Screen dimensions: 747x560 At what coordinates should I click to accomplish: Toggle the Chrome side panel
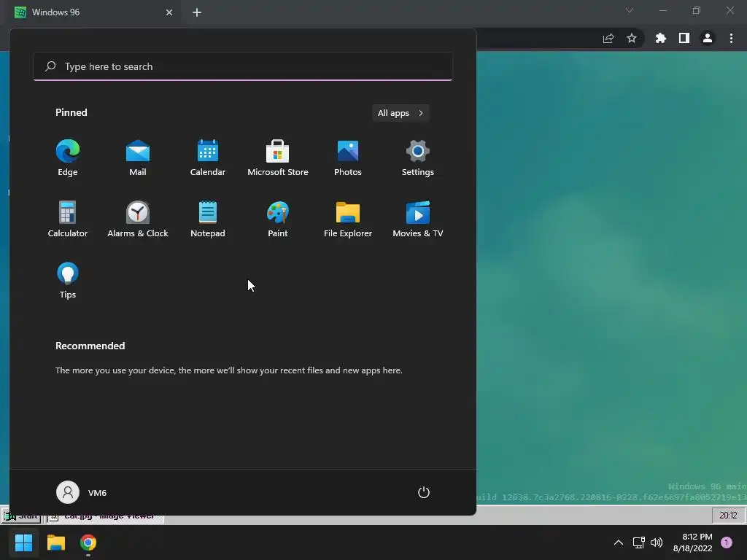684,39
